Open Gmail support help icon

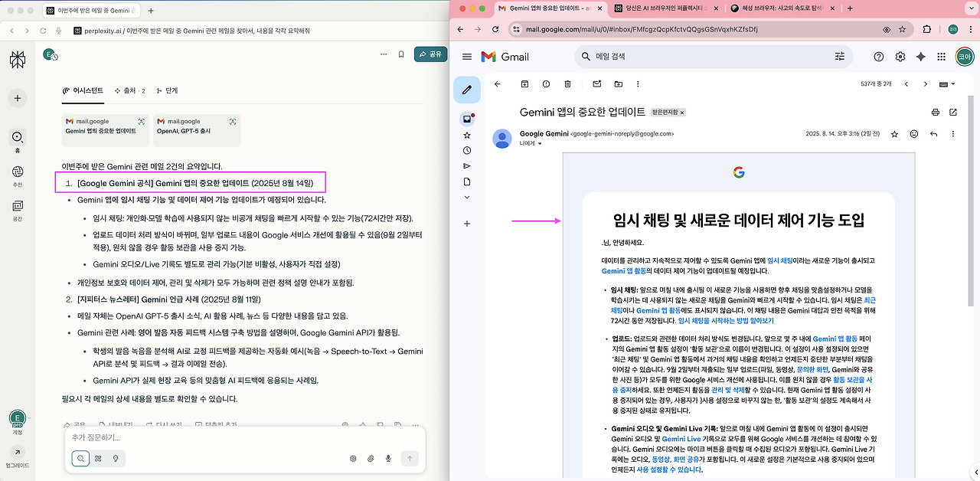click(x=879, y=57)
